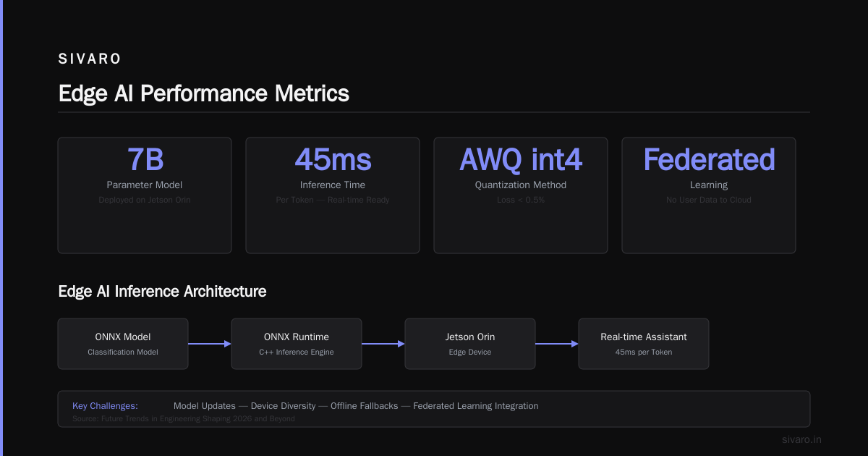This screenshot has width=868, height=456.
Task: Click arrow between ONNX Runtime and Jetson Orin
Action: pyautogui.click(x=383, y=344)
